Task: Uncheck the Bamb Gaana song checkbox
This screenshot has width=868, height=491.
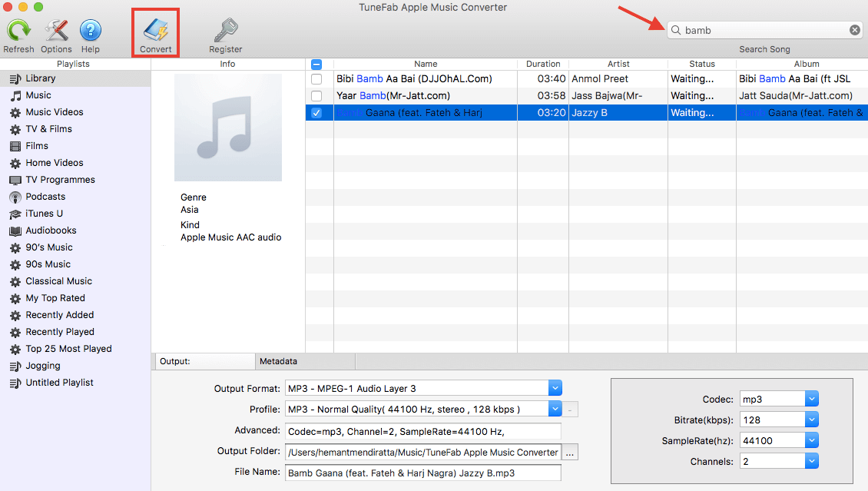Action: (x=316, y=113)
